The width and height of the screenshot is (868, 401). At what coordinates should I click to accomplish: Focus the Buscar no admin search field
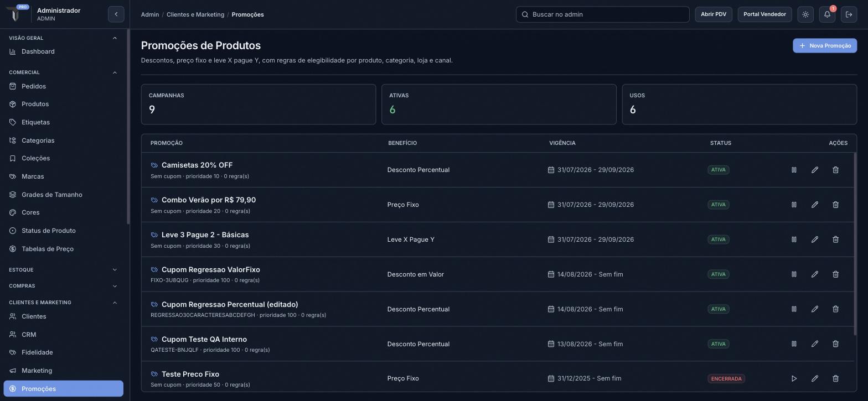tap(603, 14)
